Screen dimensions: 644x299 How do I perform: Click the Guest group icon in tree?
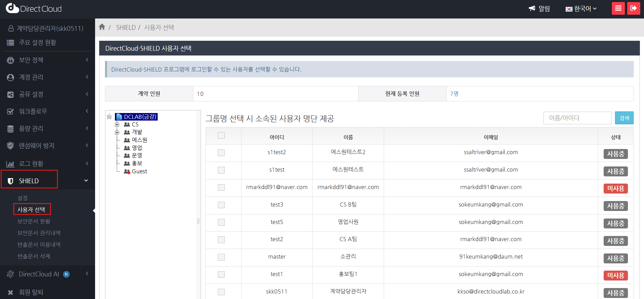tap(127, 171)
